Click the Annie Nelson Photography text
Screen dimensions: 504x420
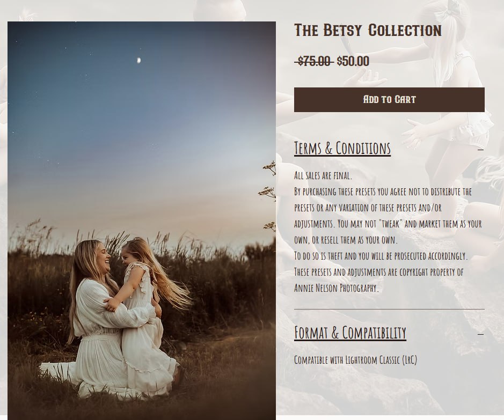point(336,288)
